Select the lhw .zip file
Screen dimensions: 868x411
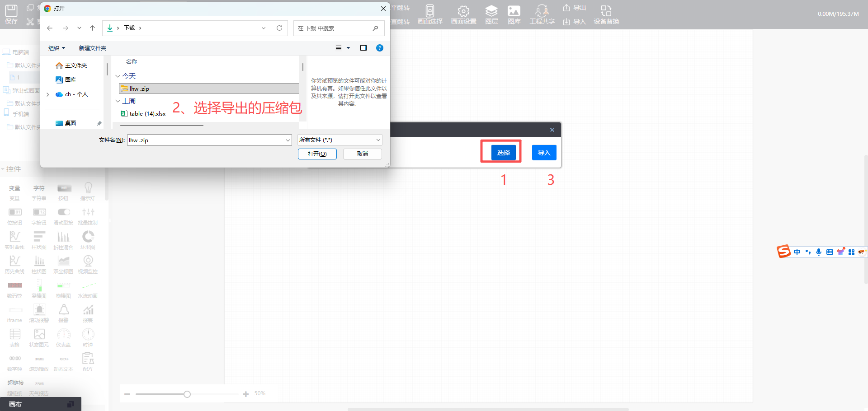pyautogui.click(x=139, y=89)
